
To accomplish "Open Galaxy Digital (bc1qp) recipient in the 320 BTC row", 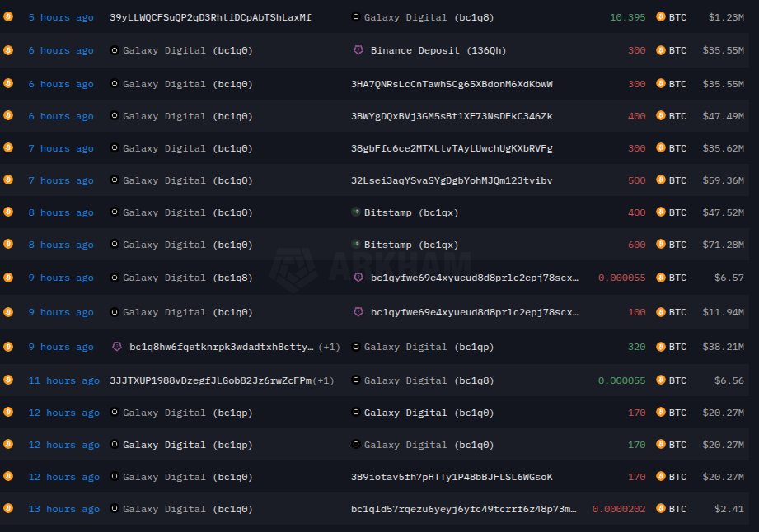I will [429, 347].
